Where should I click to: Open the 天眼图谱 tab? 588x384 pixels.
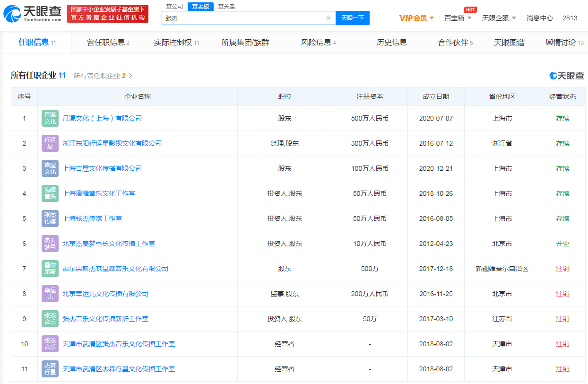pos(509,43)
